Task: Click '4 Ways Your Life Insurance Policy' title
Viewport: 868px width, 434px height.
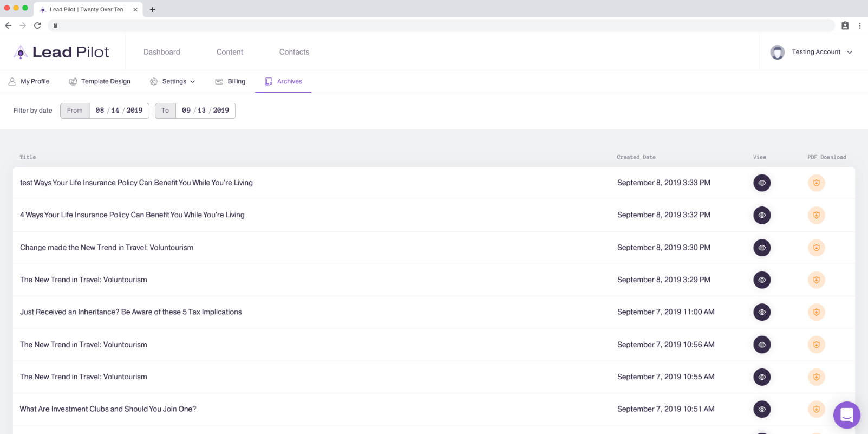Action: point(132,215)
